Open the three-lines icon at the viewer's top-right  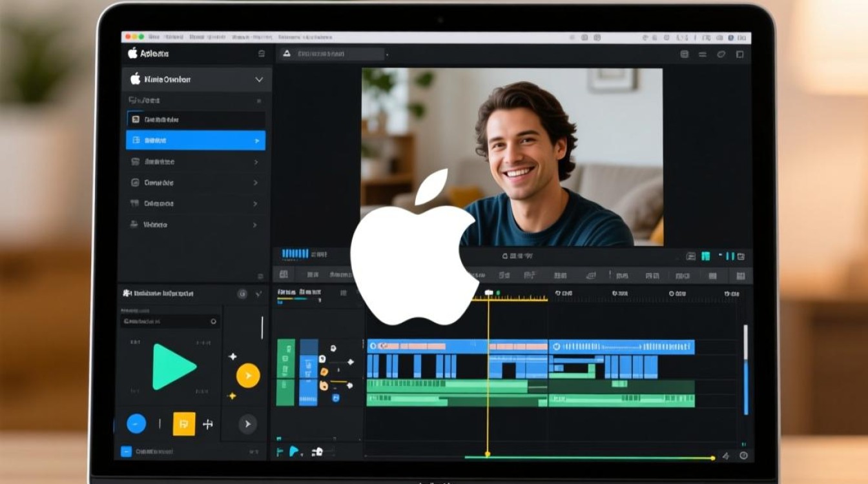(703, 54)
